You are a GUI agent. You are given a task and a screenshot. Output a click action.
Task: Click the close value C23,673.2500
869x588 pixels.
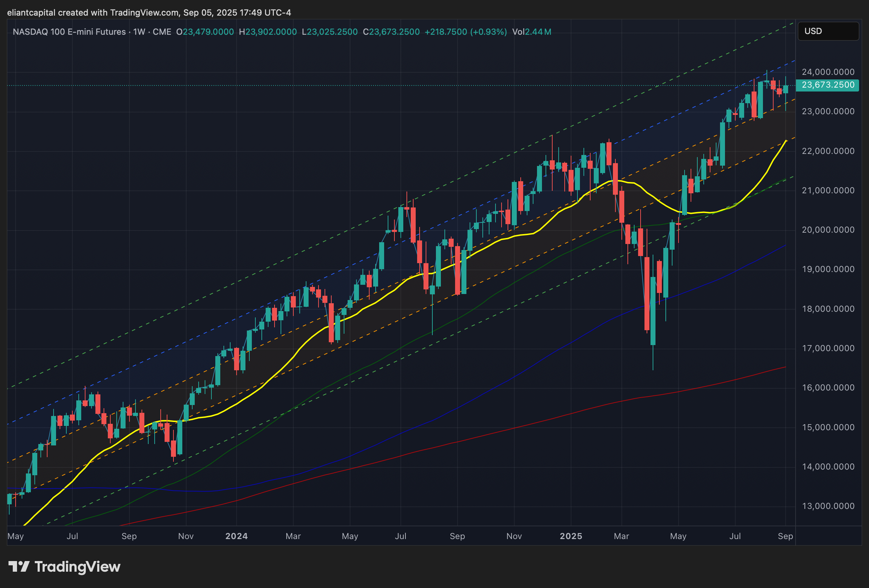coord(391,32)
